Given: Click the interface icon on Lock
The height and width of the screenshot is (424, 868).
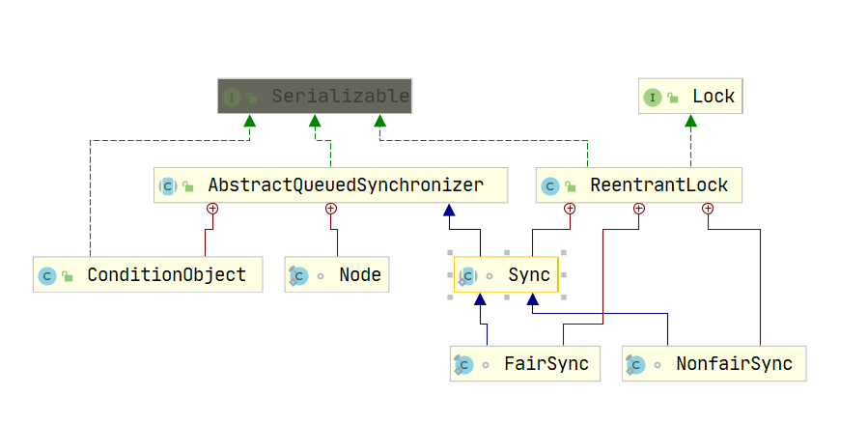Looking at the screenshot, I should coord(653,98).
